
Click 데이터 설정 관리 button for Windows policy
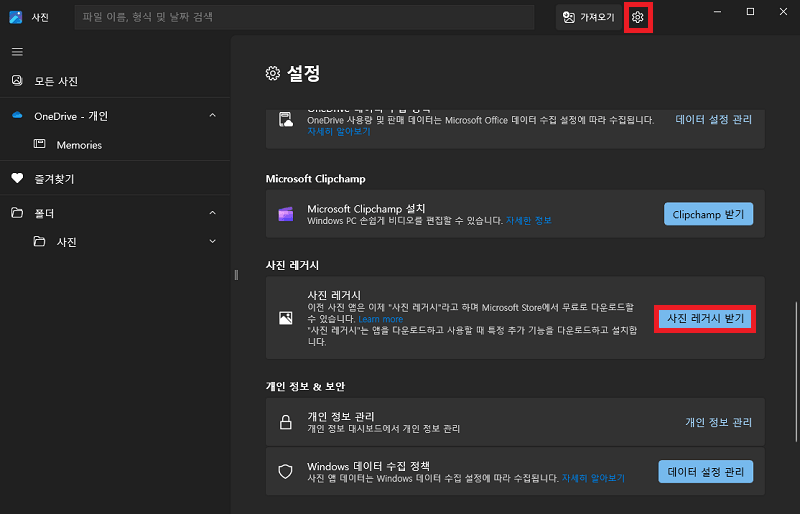point(706,472)
